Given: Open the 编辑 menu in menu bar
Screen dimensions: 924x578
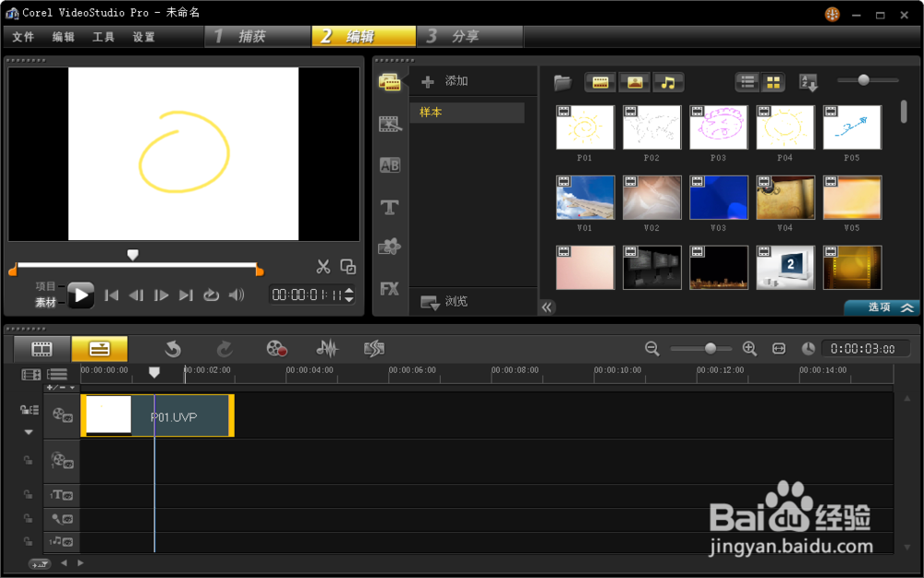Looking at the screenshot, I should [63, 37].
